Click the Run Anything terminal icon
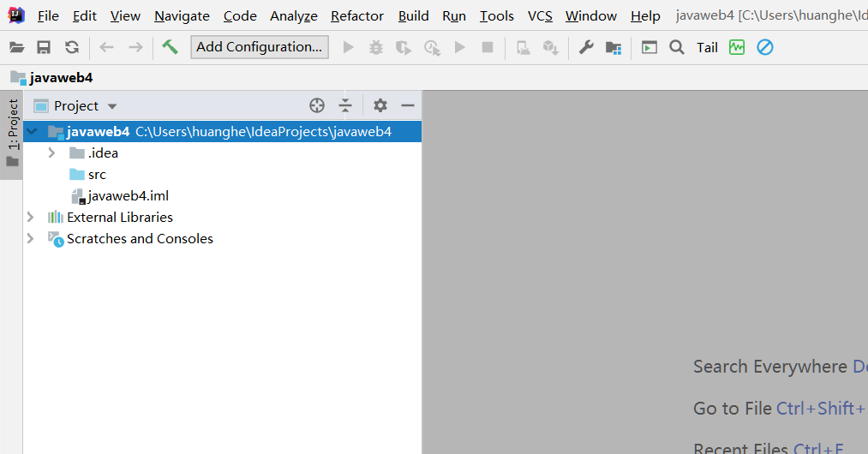Image resolution: width=868 pixels, height=454 pixels. click(650, 48)
